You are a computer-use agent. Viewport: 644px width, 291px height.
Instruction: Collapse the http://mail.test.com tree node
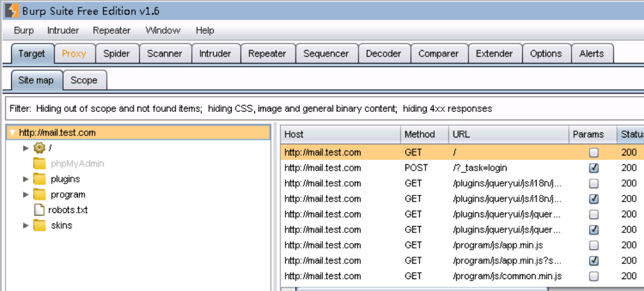12,132
